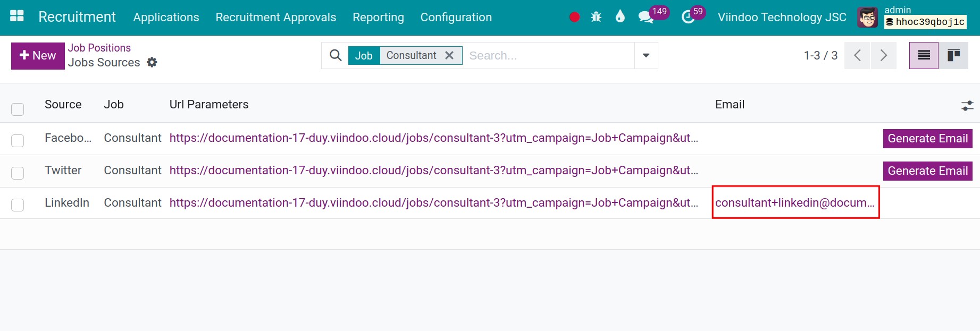
Task: Click the LinkedIn source cell
Action: [x=67, y=203]
